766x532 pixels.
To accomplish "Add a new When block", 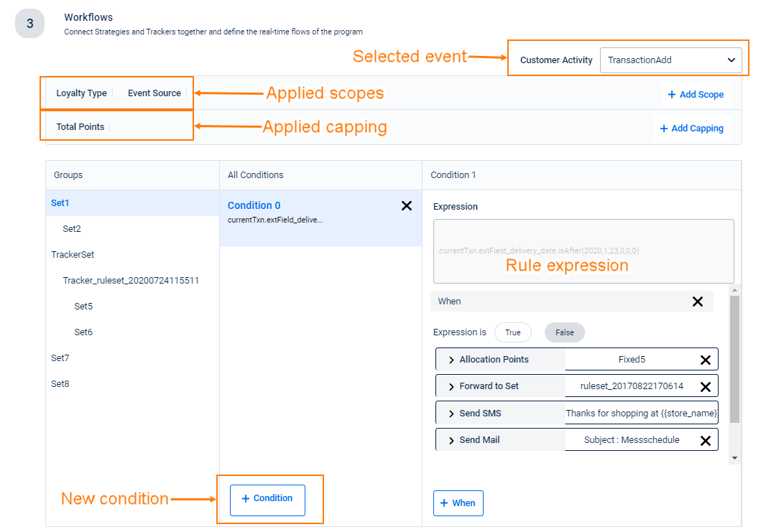I will (x=458, y=503).
